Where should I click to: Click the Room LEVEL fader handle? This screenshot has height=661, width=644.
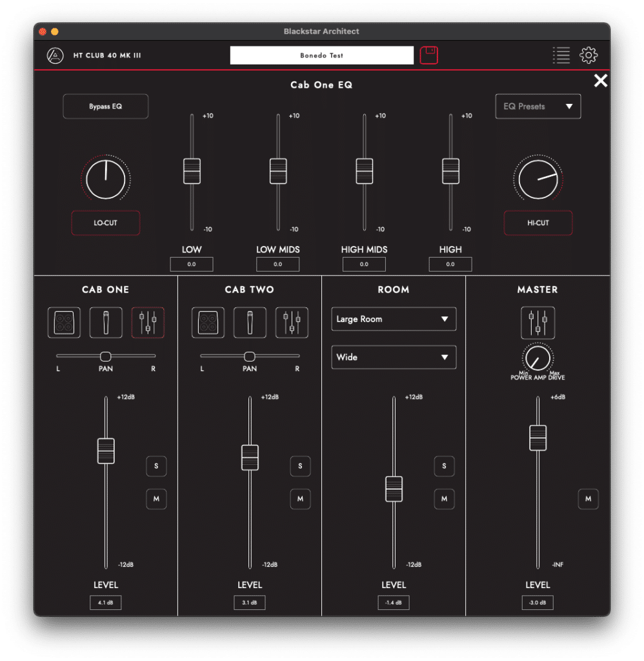point(394,489)
